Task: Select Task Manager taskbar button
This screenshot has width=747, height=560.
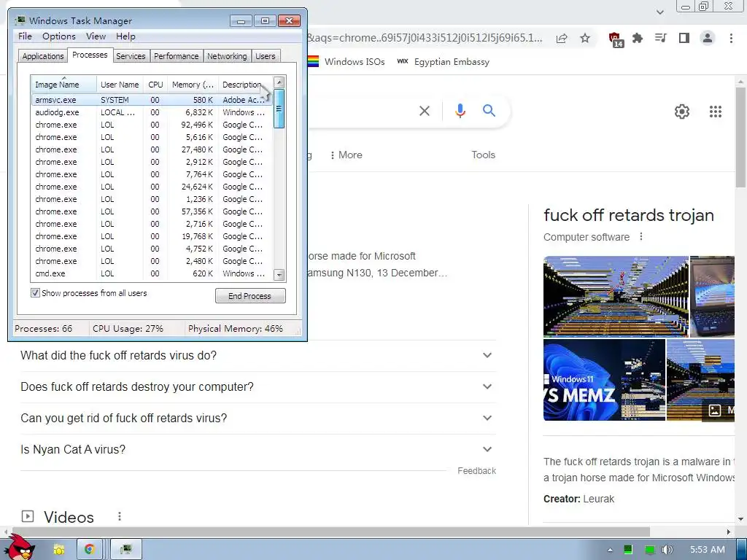Action: point(125,549)
